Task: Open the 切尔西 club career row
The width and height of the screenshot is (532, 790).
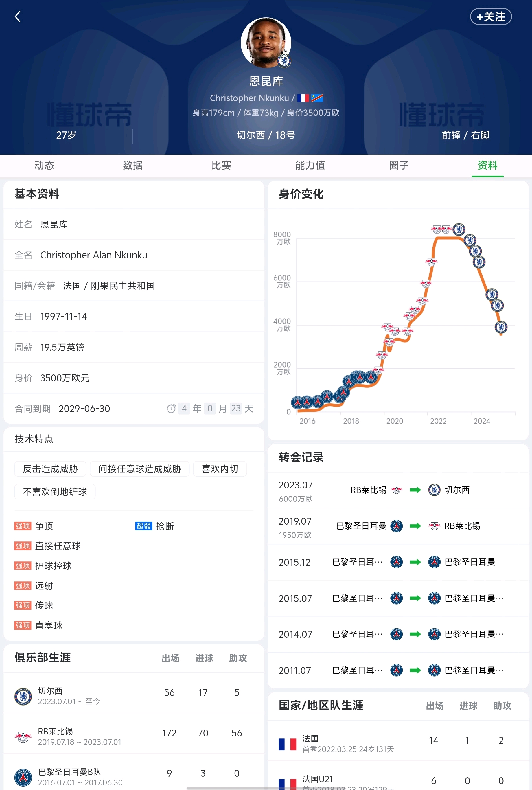Action: pos(134,693)
